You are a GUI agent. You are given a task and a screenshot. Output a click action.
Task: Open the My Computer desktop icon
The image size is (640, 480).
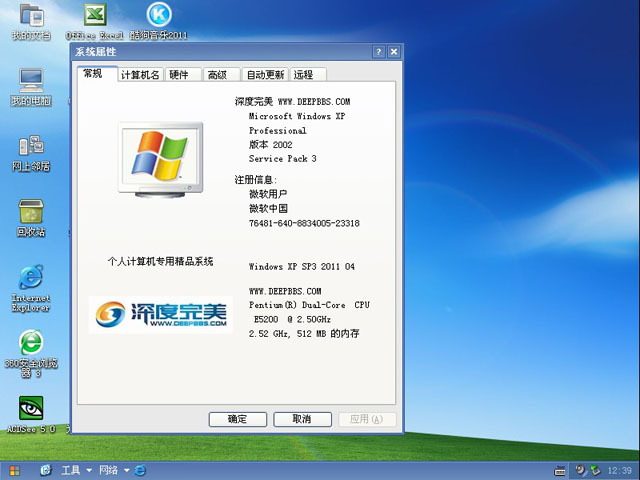[x=30, y=83]
